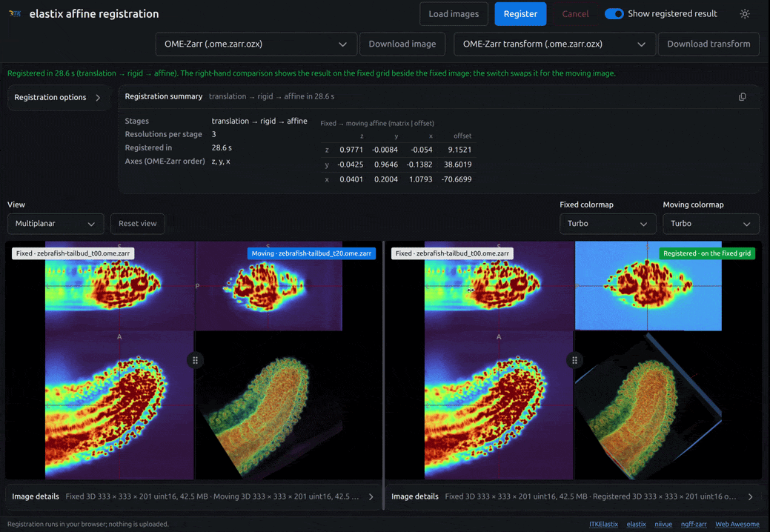Switch theme with the sun icon
The width and height of the screenshot is (770, 532).
pyautogui.click(x=745, y=14)
